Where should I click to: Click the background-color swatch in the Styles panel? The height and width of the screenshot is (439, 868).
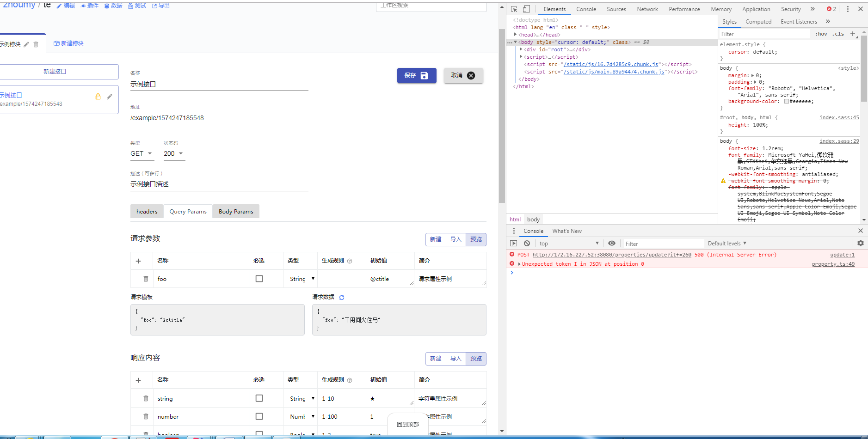[x=787, y=101]
